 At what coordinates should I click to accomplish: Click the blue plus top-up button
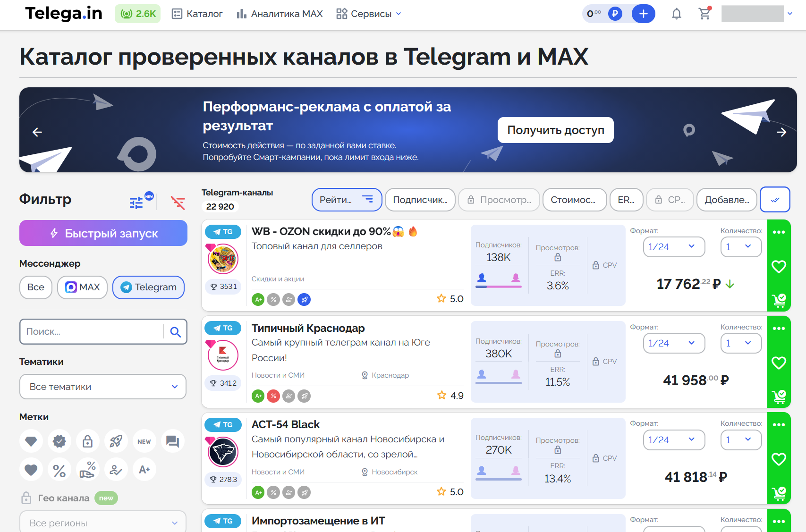click(643, 14)
